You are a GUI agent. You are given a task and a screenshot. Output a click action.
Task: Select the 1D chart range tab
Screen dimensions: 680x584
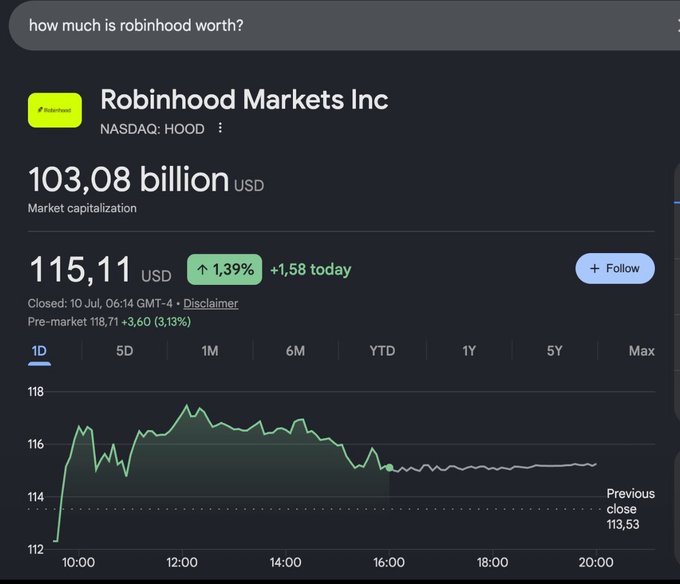tap(39, 351)
